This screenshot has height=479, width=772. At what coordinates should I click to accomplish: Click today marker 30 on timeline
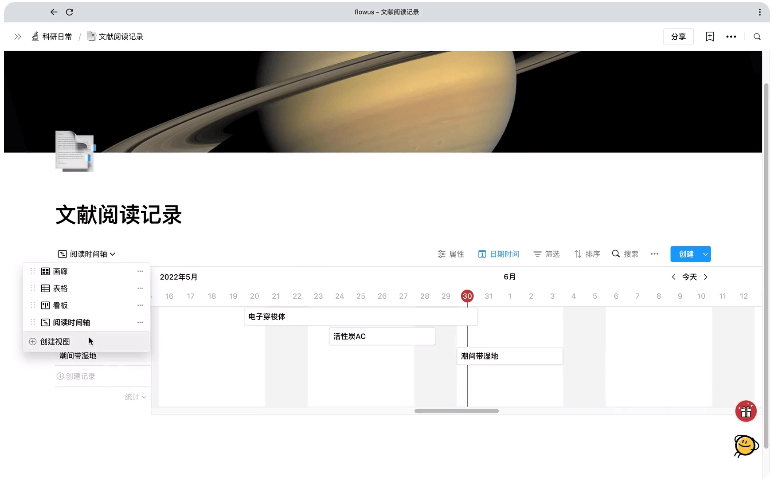467,296
